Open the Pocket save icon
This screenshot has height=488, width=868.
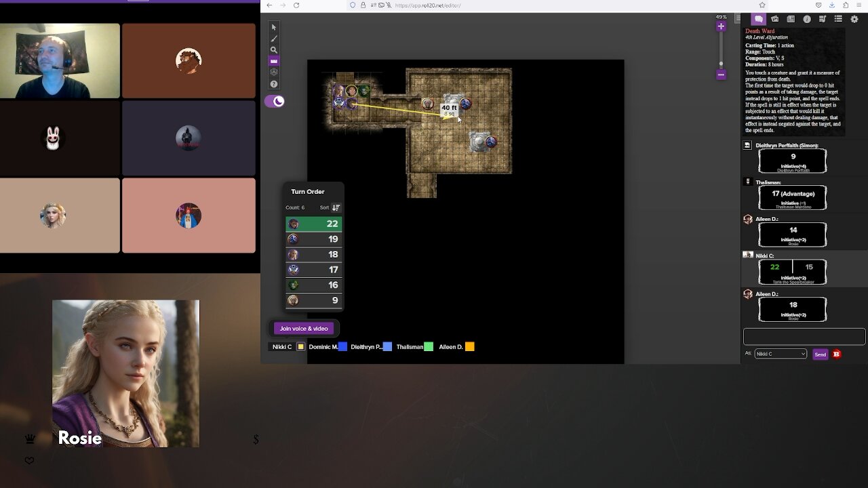(818, 5)
